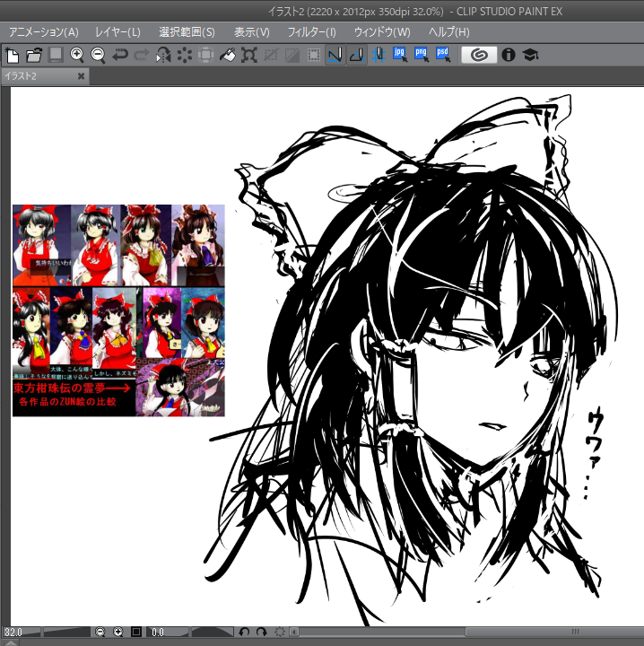
Task: Click the 32.0 zoom percentage field
Action: pos(22,632)
